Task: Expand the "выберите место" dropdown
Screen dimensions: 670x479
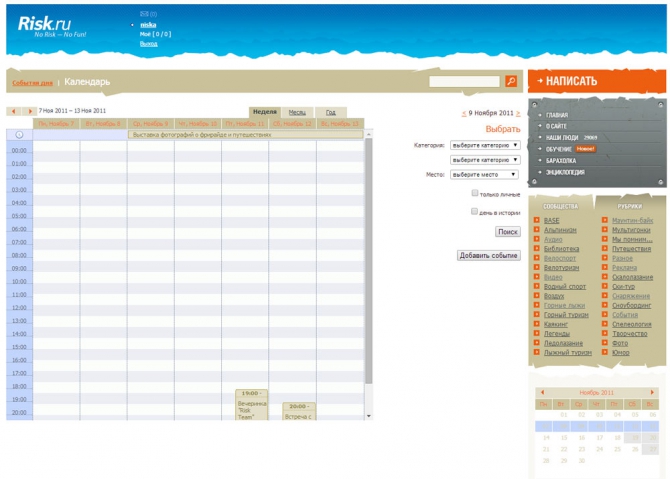Action: pyautogui.click(x=485, y=174)
